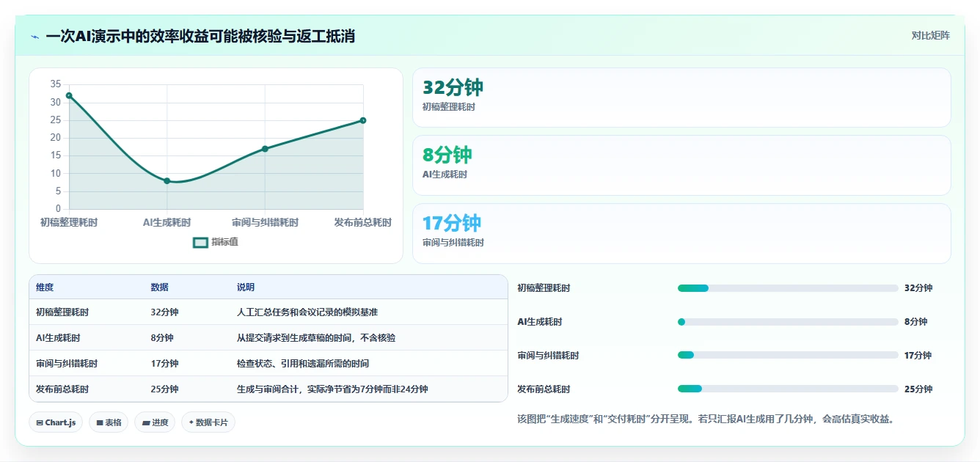Click the 初稿整理耗时 table row name
This screenshot has width=980, height=462.
62,312
